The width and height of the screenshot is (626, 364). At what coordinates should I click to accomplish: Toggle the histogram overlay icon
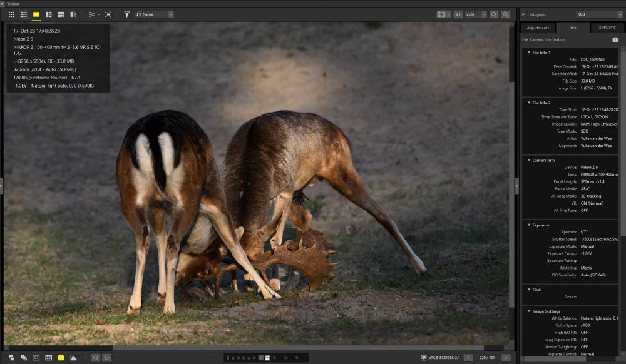[73, 358]
